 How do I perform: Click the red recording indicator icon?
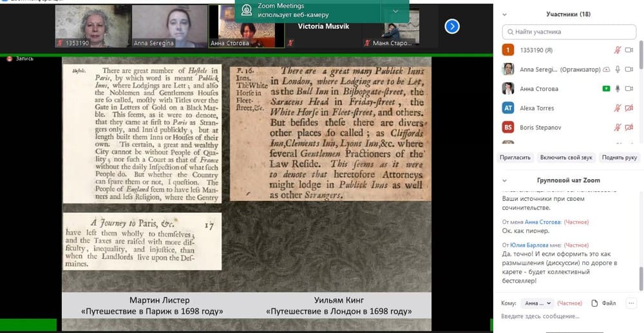pos(10,59)
